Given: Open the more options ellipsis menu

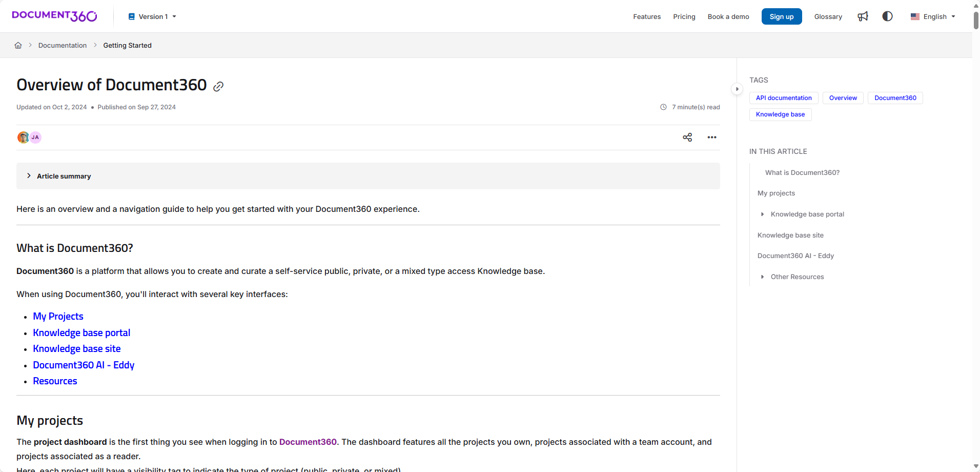Looking at the screenshot, I should click(712, 137).
